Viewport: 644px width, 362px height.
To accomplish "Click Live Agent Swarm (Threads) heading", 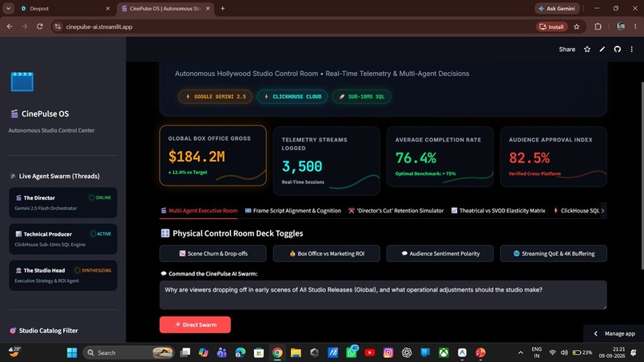I will pyautogui.click(x=54, y=176).
